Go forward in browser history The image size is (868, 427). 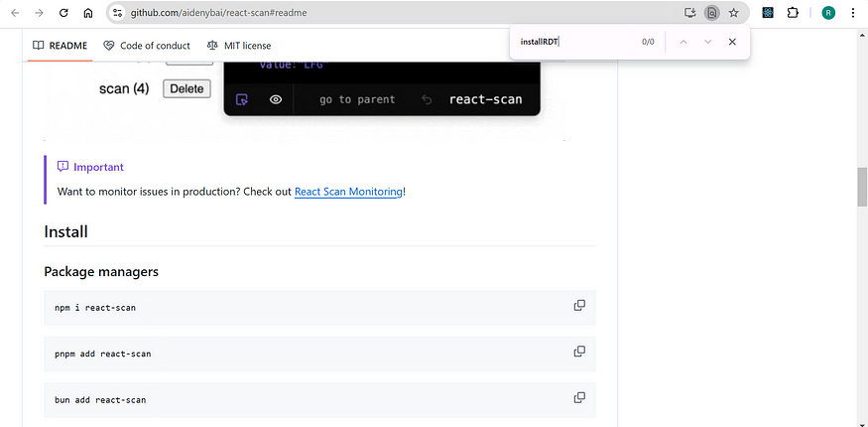(x=40, y=13)
